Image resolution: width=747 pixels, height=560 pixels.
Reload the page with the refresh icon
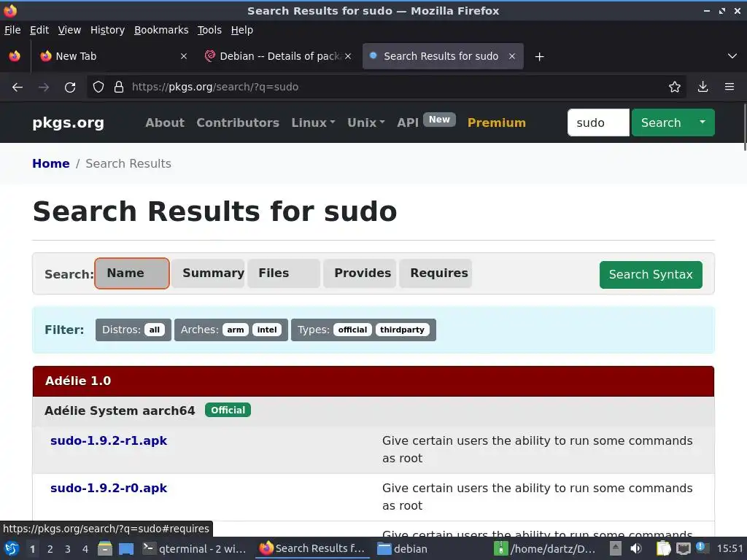click(70, 87)
